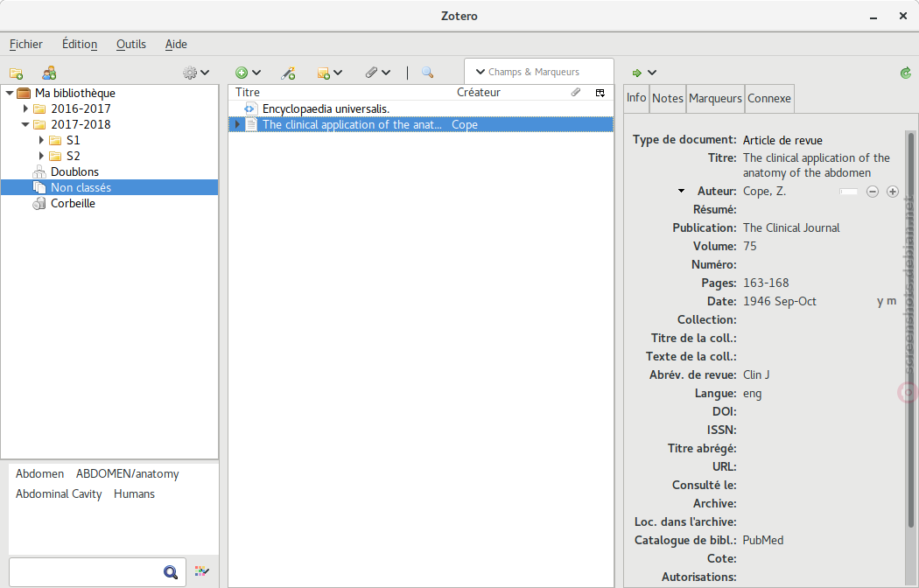Expand the S2 subcollection

click(x=41, y=156)
